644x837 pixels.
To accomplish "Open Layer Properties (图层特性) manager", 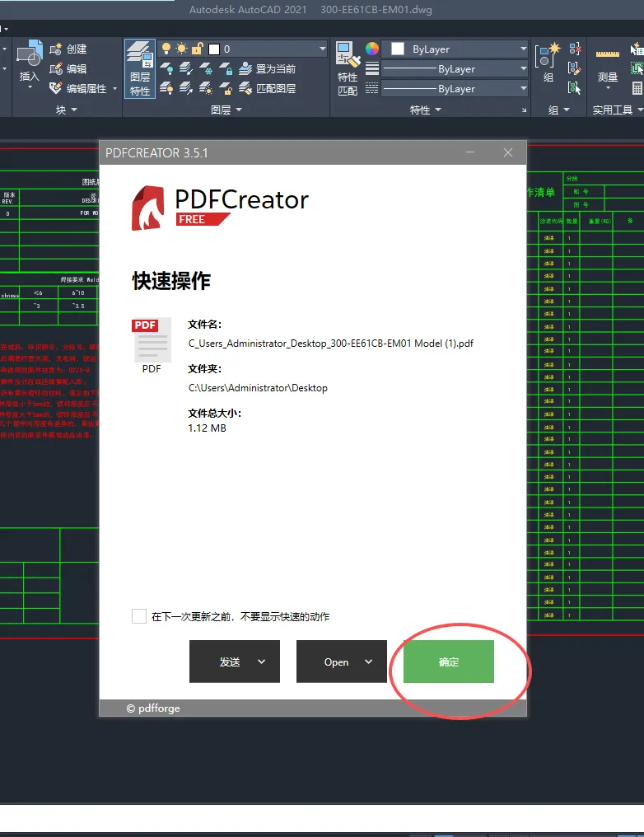I will coord(140,68).
